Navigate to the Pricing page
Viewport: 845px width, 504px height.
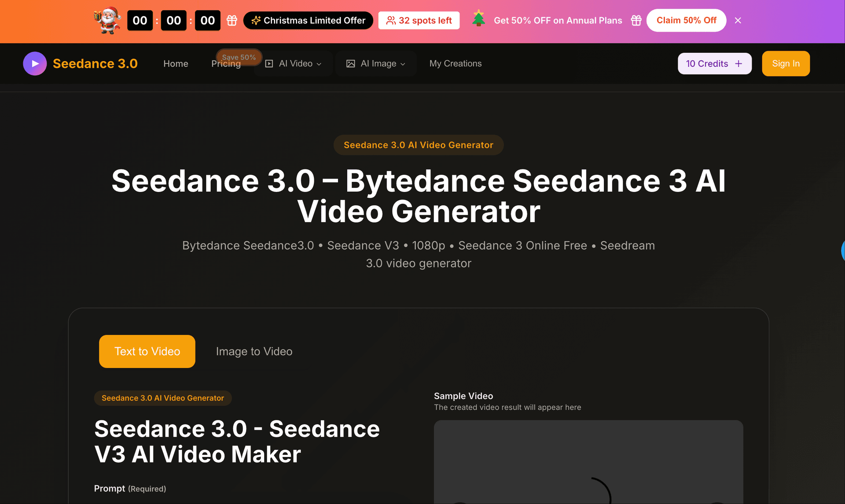[225, 63]
